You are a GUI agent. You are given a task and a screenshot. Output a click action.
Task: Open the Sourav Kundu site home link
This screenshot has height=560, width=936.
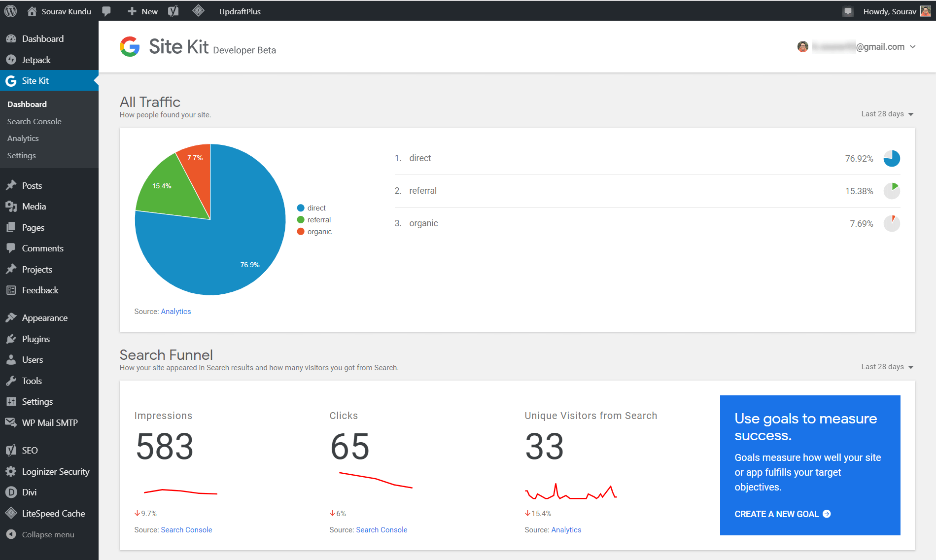59,11
